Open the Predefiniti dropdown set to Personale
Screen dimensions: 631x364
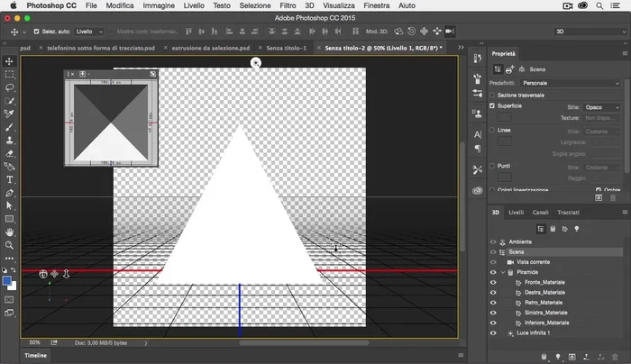coord(568,82)
